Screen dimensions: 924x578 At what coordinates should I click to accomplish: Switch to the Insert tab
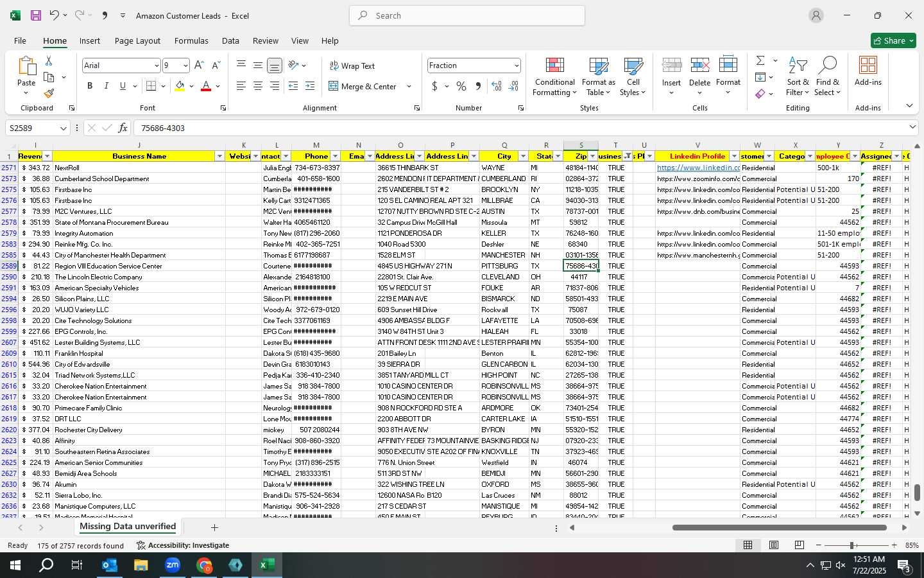[90, 40]
